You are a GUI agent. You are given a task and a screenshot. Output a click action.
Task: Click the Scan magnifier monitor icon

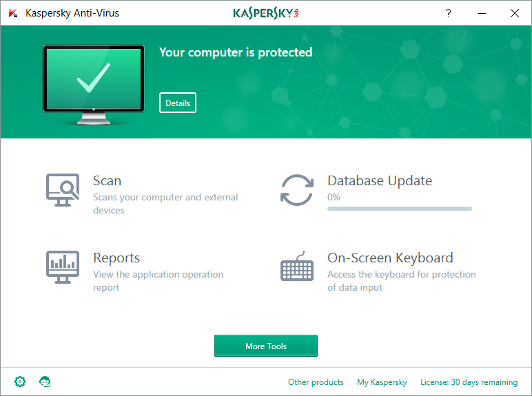(63, 189)
